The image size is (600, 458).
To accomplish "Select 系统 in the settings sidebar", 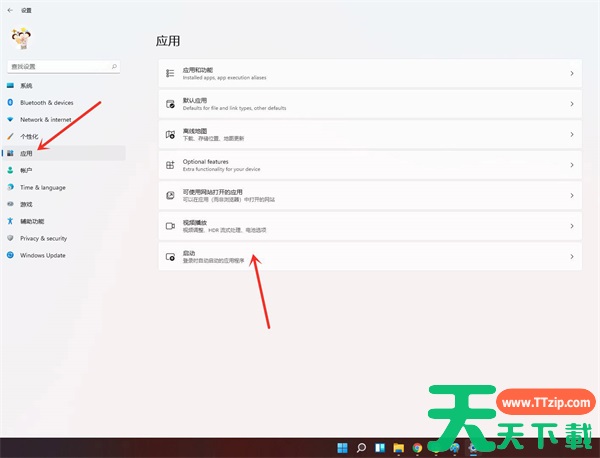I will pos(26,86).
